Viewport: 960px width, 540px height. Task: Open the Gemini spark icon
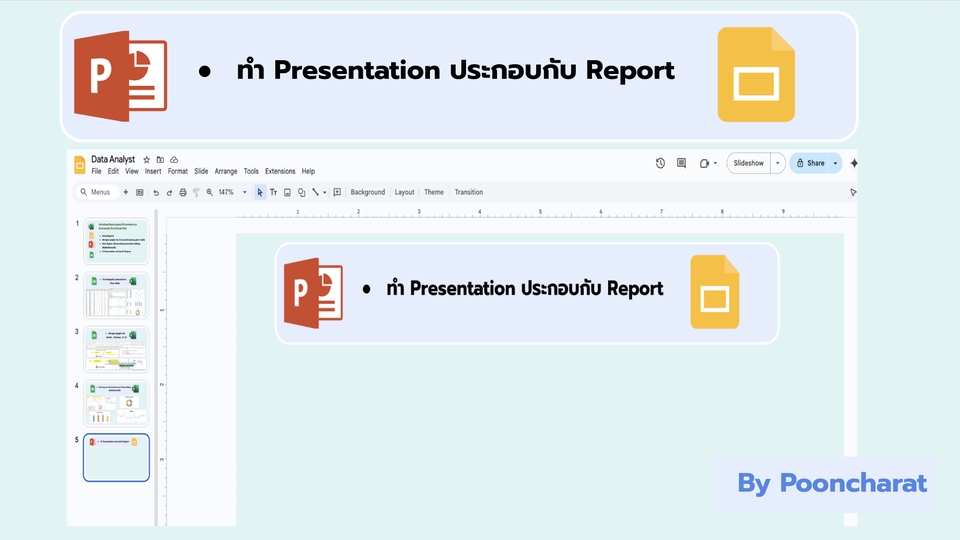click(853, 163)
